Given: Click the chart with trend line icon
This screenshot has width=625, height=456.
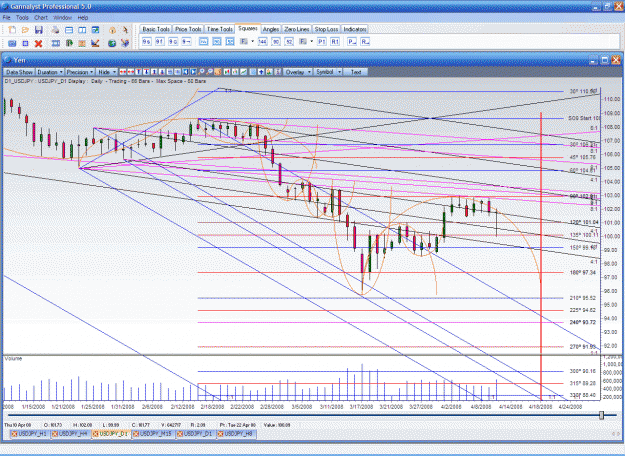Looking at the screenshot, I should (95, 43).
